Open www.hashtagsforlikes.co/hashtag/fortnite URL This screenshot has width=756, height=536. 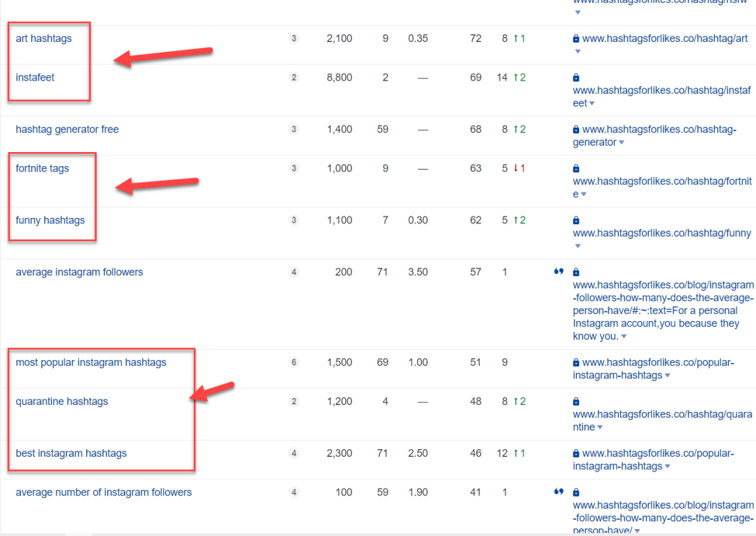662,188
